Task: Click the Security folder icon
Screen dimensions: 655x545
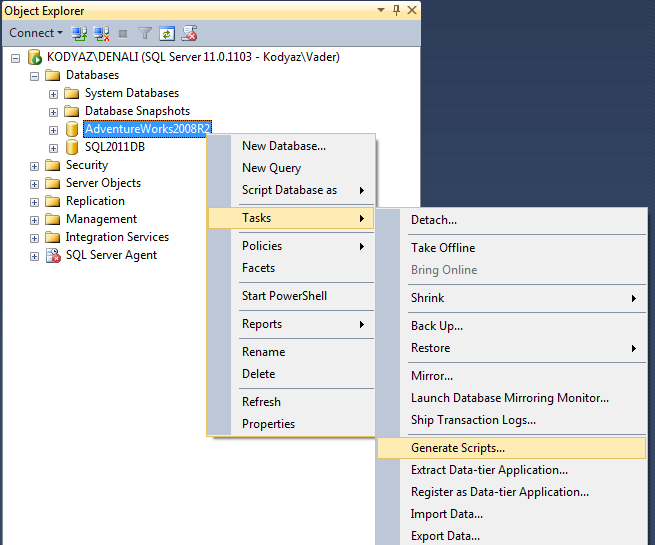Action: click(53, 165)
